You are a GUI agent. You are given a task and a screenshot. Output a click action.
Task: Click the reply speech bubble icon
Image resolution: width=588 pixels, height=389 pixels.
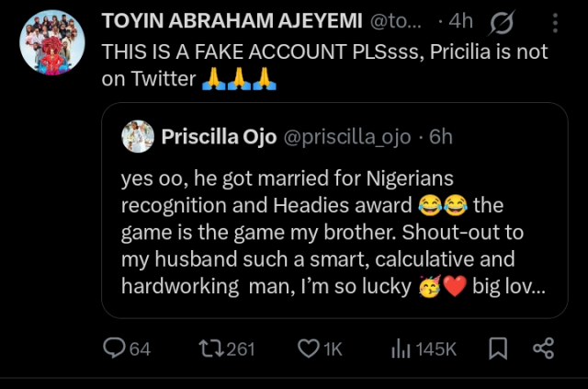pos(115,349)
